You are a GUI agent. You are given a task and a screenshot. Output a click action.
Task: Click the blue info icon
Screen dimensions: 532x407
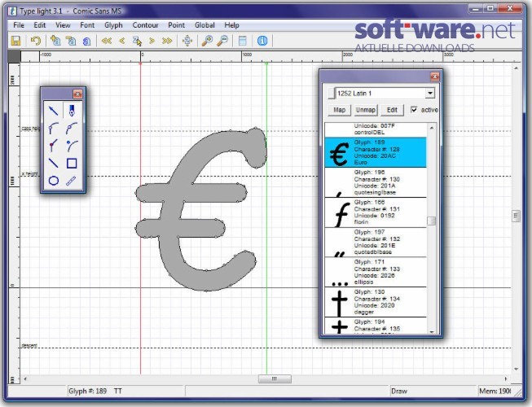coord(262,41)
